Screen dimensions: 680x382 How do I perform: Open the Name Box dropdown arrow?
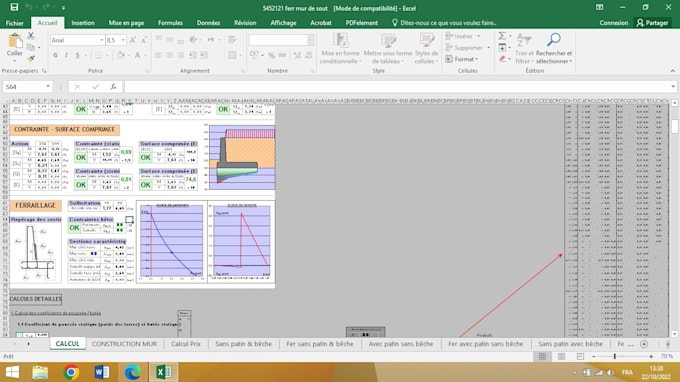coord(48,87)
